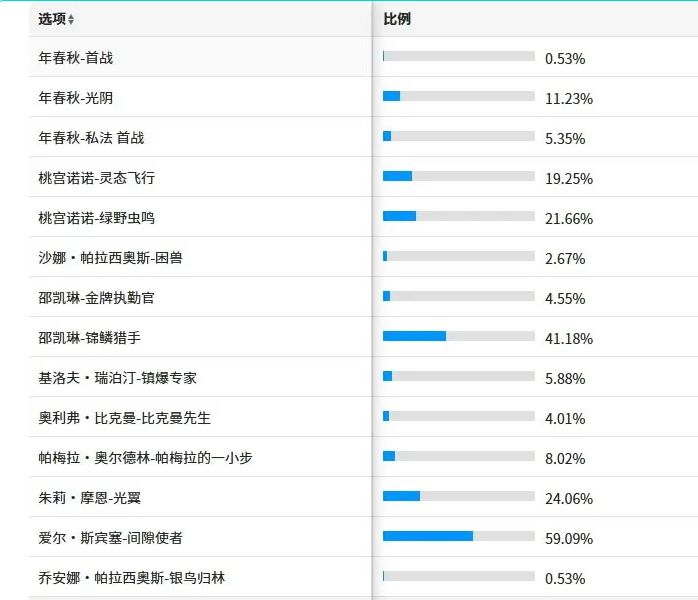Viewport: 698px width, 600px height.
Task: Select 桃宫诺诺-灵态飞行 option
Action: point(363,177)
